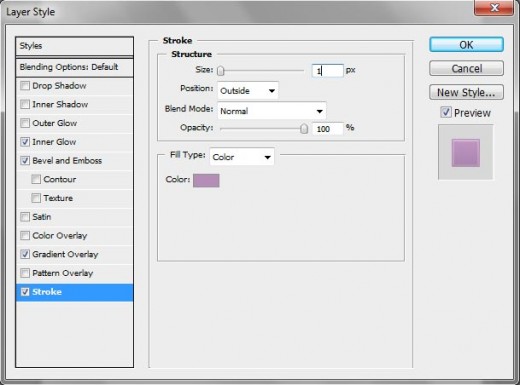Select the Satin style label
Viewport: 520px width, 385px height.
[x=42, y=217]
